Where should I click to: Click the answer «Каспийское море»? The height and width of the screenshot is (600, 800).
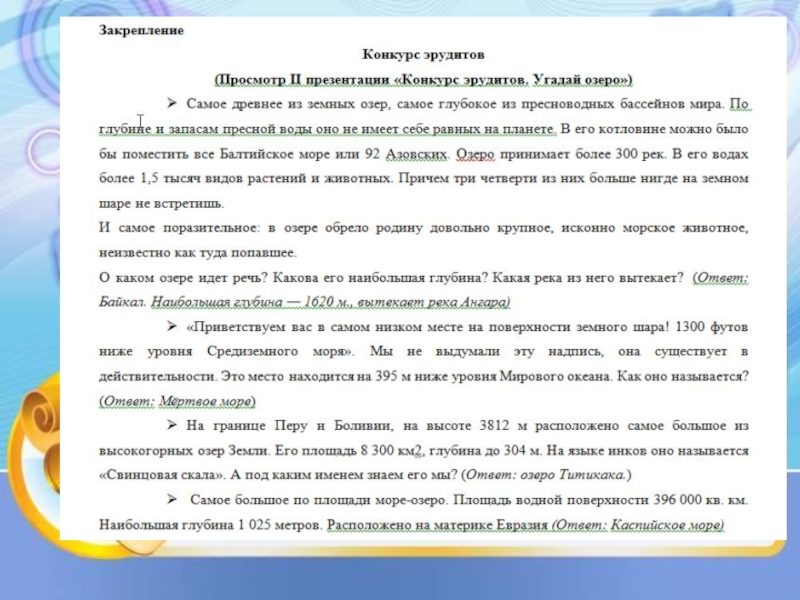[x=667, y=525]
